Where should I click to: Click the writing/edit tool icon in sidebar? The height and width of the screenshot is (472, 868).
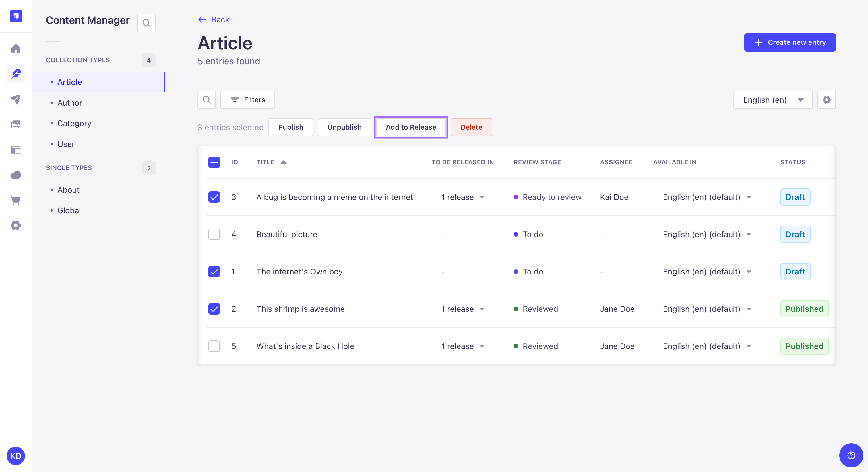16,74
